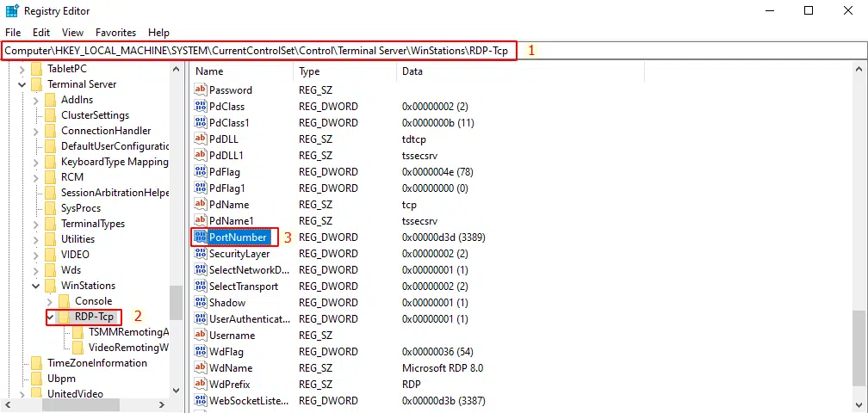Collapse the WinStations tree node
868x413 pixels.
(x=36, y=286)
